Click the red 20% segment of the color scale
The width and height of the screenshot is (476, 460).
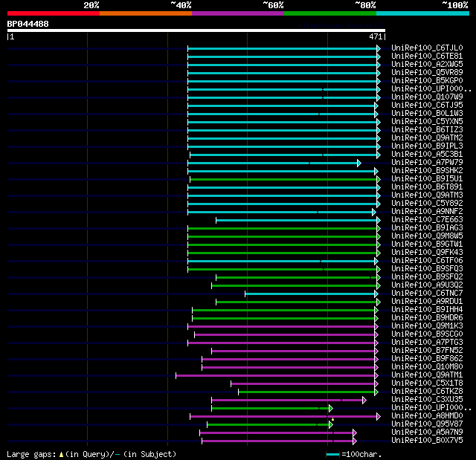coord(54,13)
